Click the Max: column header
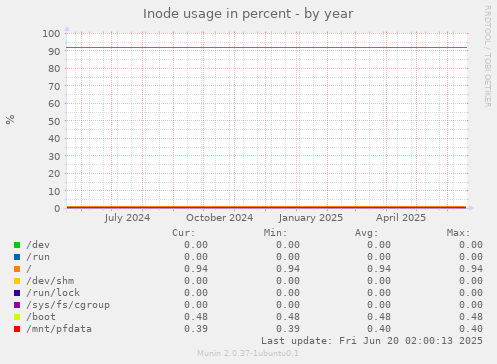 458,233
